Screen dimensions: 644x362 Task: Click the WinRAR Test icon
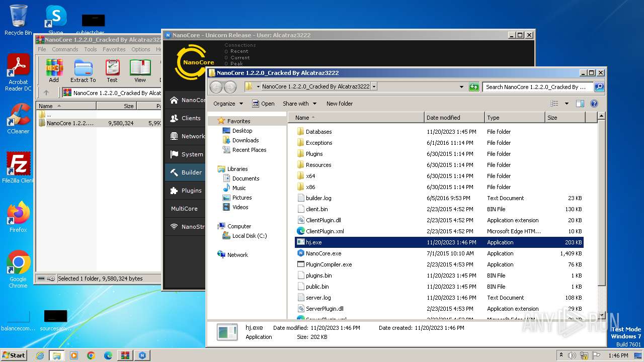click(x=112, y=70)
